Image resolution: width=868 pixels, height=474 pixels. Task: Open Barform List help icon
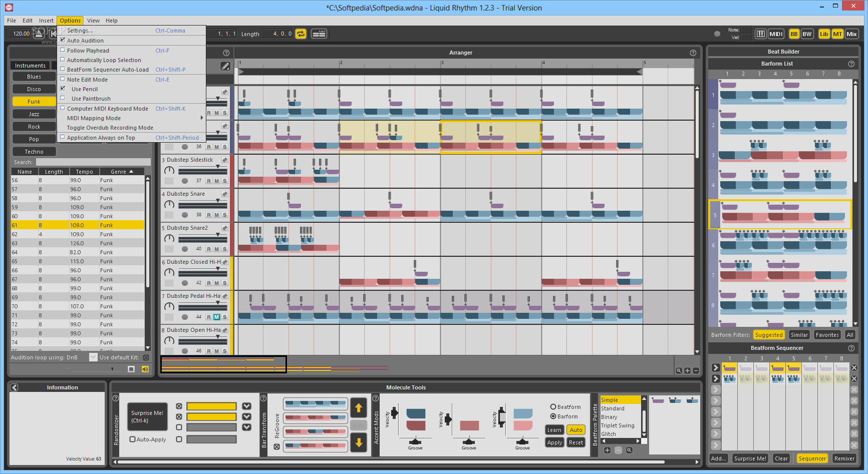pyautogui.click(x=851, y=64)
